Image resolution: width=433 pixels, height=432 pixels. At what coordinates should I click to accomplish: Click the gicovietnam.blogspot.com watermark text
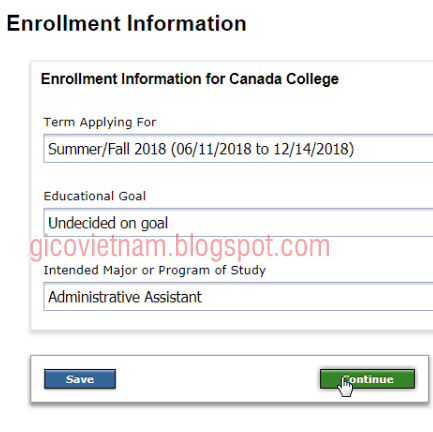(180, 247)
